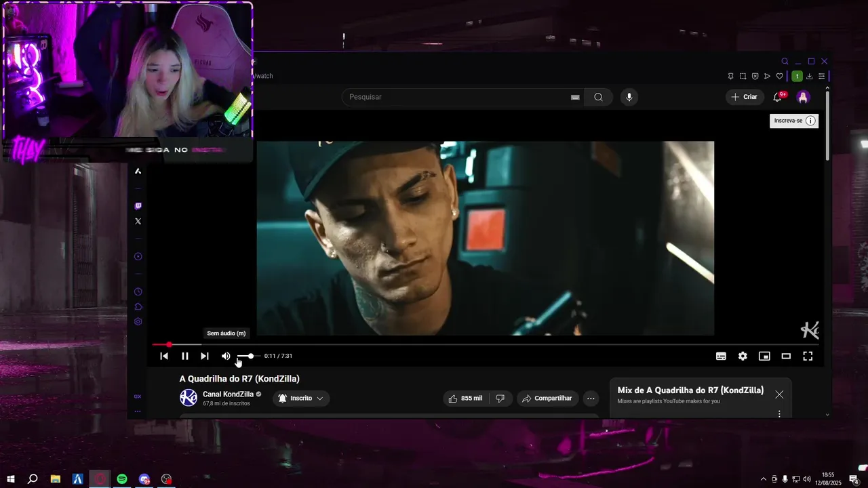This screenshot has height=488, width=868.
Task: Open Easy Setup sliders icon in the toolbar
Action: [821, 76]
